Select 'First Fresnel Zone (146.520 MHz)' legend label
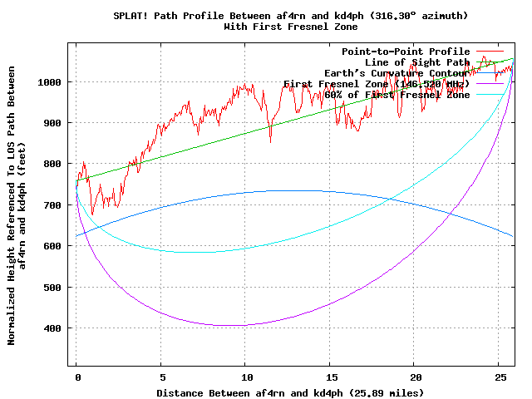 pyautogui.click(x=377, y=84)
